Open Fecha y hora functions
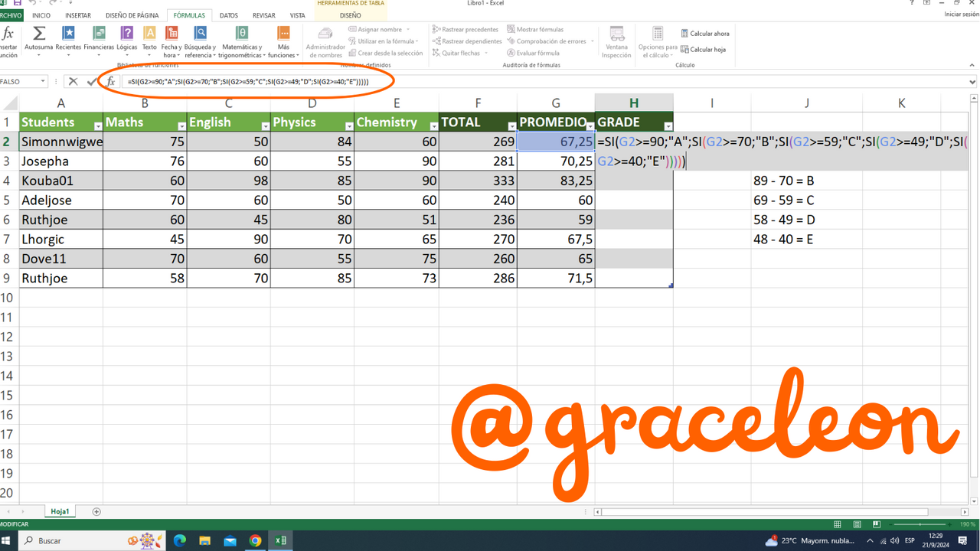The width and height of the screenshot is (980, 551). pos(171,41)
